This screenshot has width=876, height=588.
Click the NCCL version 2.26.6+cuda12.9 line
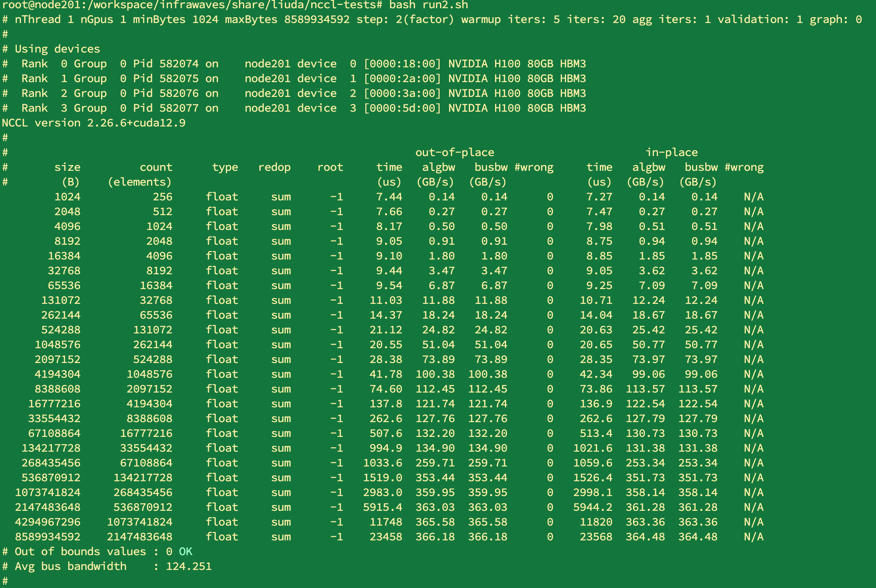coord(94,123)
